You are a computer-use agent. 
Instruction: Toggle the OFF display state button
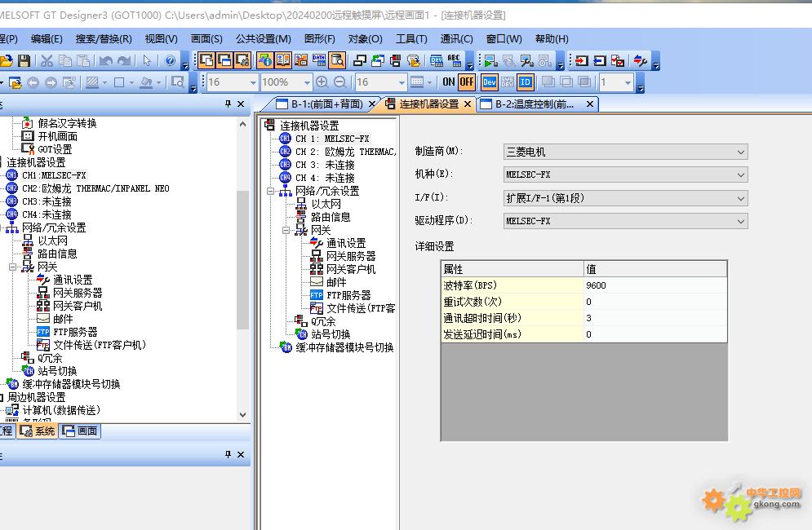coord(467,82)
